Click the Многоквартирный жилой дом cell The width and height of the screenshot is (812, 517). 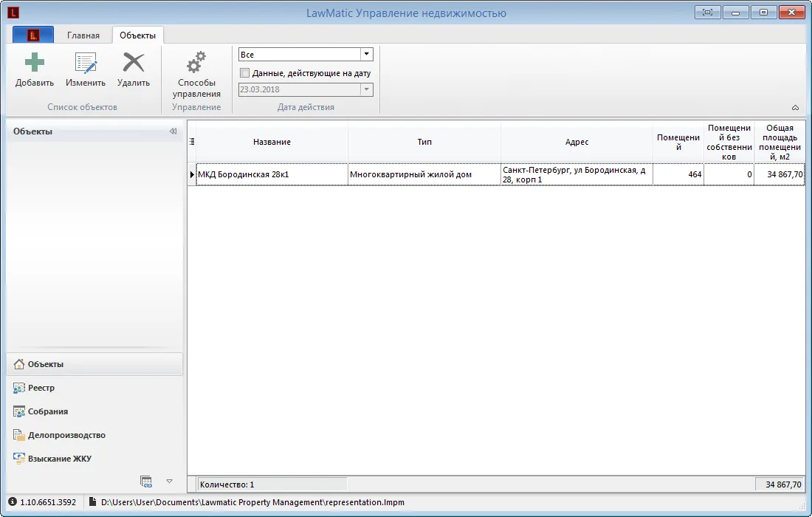[x=424, y=174]
